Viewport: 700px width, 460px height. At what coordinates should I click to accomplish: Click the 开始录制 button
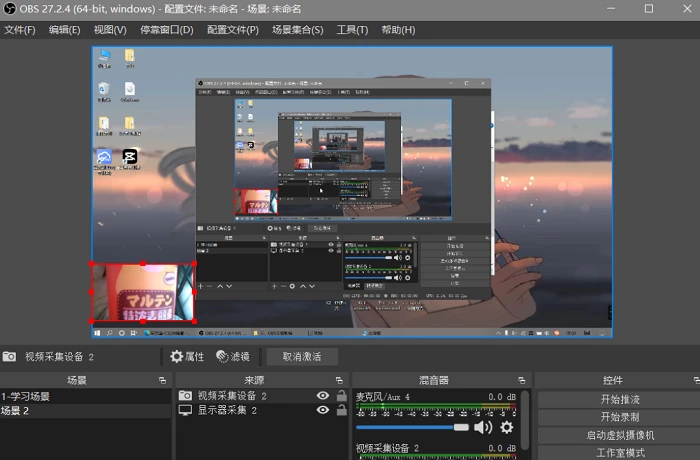coord(620,417)
